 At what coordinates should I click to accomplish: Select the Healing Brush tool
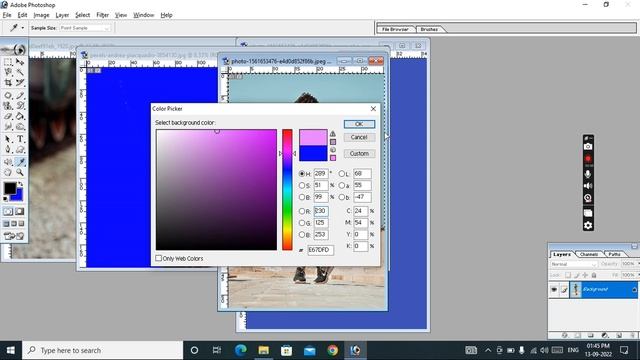pos(8,96)
